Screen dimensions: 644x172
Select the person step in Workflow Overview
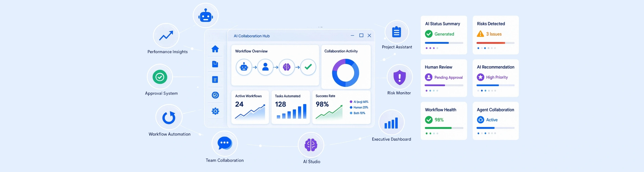pyautogui.click(x=265, y=67)
